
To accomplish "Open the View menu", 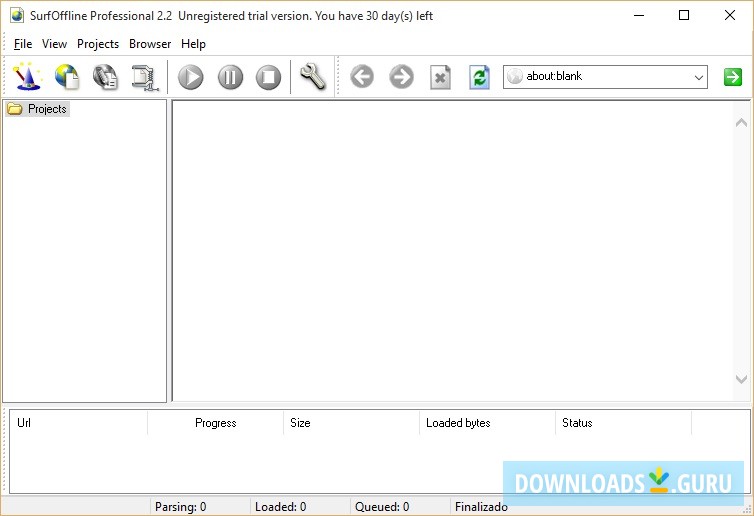I will [x=54, y=44].
